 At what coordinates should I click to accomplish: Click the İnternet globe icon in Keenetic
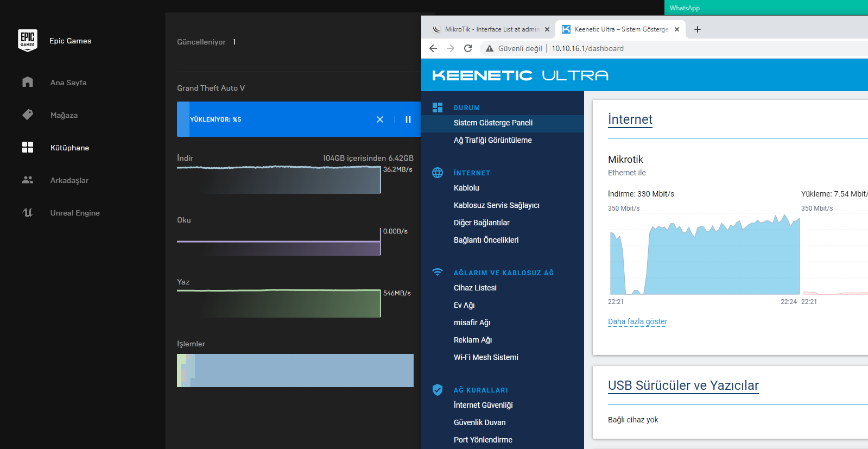tap(438, 173)
